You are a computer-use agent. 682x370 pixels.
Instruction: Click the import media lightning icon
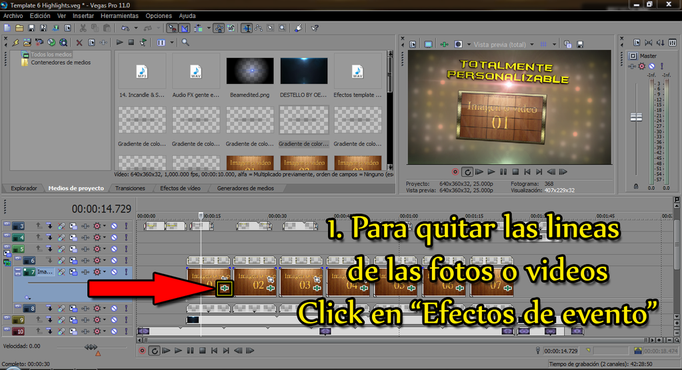pyautogui.click(x=16, y=43)
